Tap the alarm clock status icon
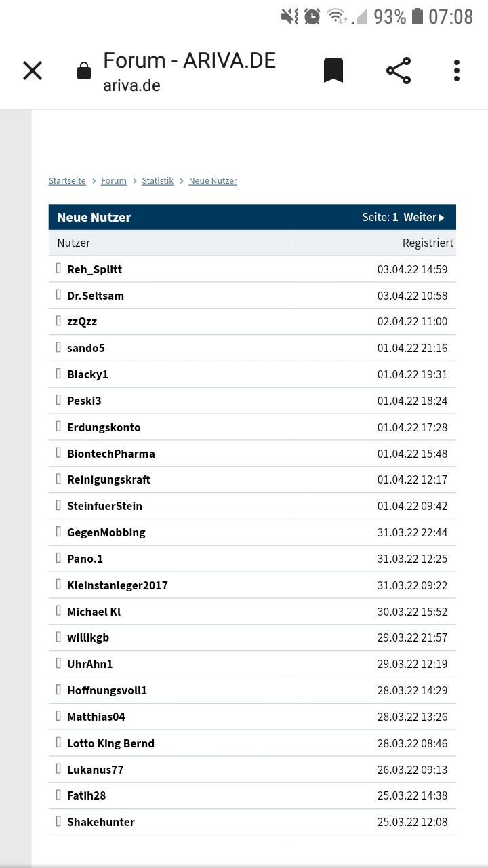The height and width of the screenshot is (868, 488). 312,16
